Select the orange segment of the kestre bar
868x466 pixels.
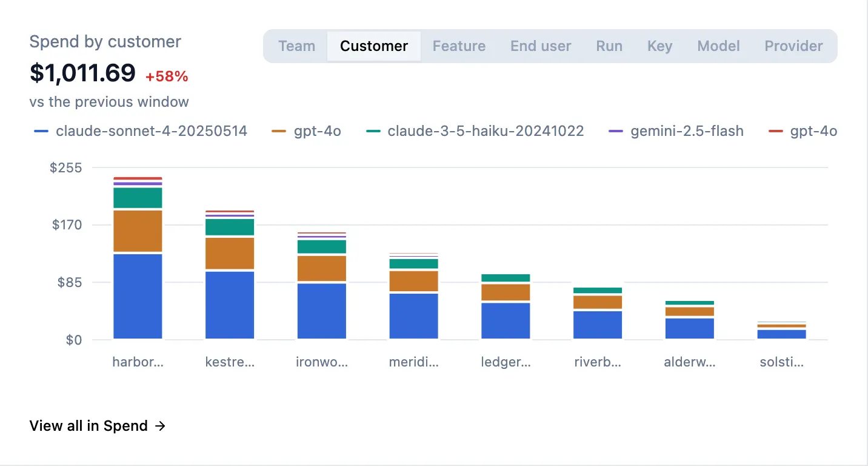pyautogui.click(x=230, y=253)
